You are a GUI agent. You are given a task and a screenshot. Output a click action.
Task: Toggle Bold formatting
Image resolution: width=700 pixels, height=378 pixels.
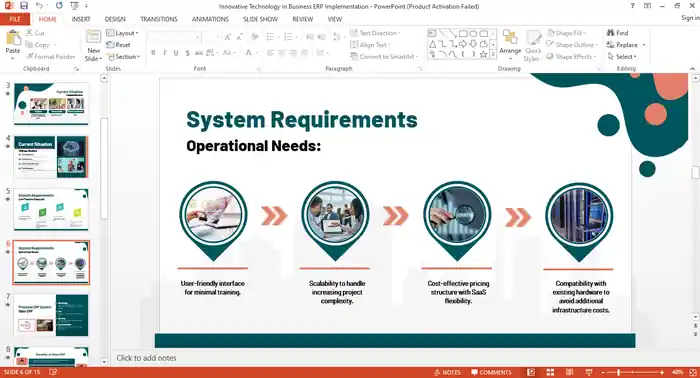(153, 53)
